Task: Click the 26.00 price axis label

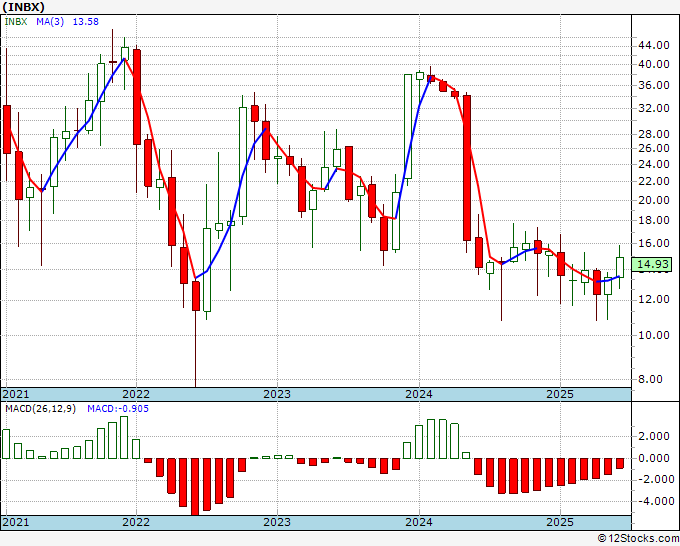Action: [x=653, y=148]
